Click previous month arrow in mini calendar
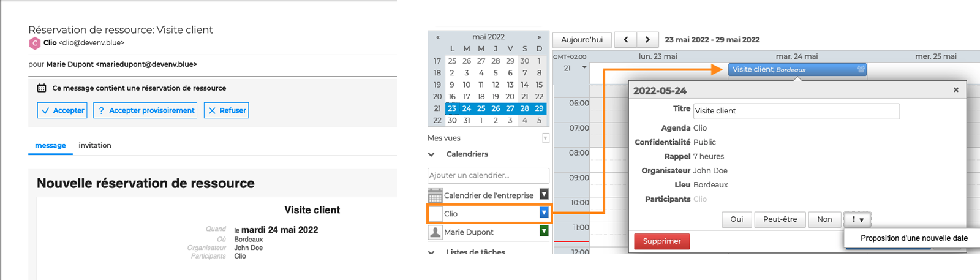 [438, 37]
